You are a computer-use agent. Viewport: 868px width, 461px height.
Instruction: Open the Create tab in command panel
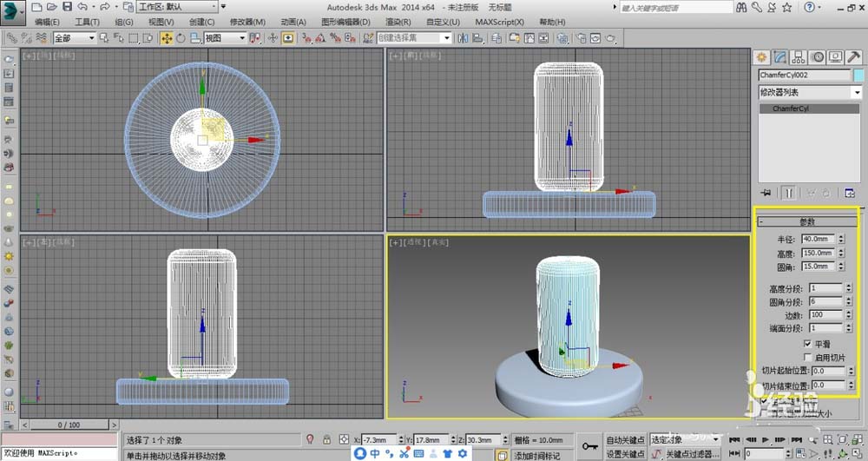click(763, 57)
